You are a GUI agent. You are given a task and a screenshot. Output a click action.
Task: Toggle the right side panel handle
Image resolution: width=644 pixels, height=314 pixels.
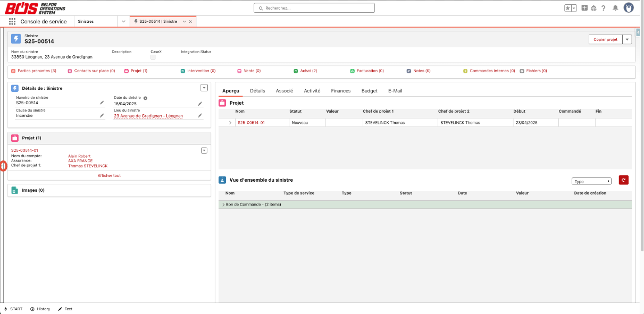pyautogui.click(x=638, y=32)
